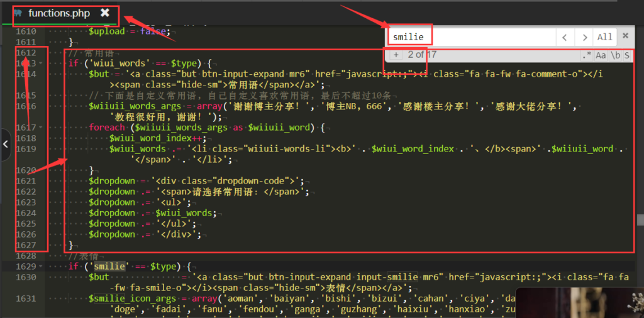Toggle case sensitive Aa search option
644x318 pixels.
click(x=601, y=55)
